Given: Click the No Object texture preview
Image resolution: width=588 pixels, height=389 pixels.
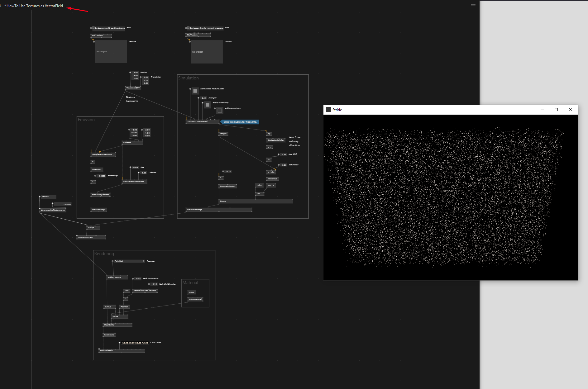Looking at the screenshot, I should coord(111,52).
